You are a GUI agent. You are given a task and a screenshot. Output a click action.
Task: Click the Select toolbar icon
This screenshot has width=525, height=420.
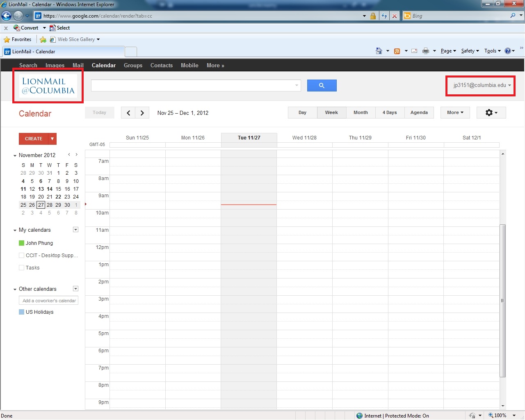click(52, 28)
